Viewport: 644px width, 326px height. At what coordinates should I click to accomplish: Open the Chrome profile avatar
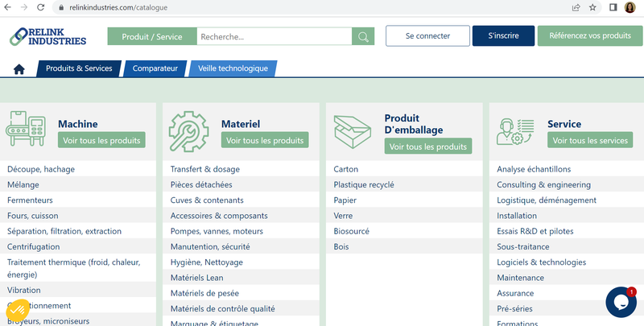point(630,7)
